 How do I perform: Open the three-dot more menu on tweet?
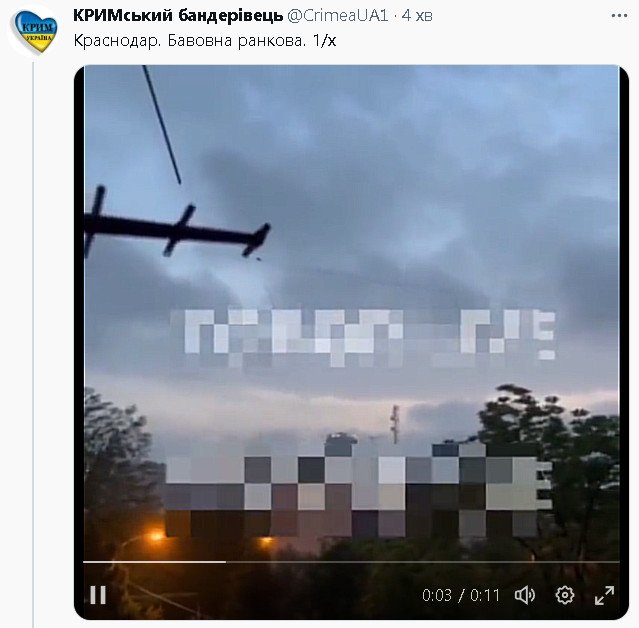(619, 15)
